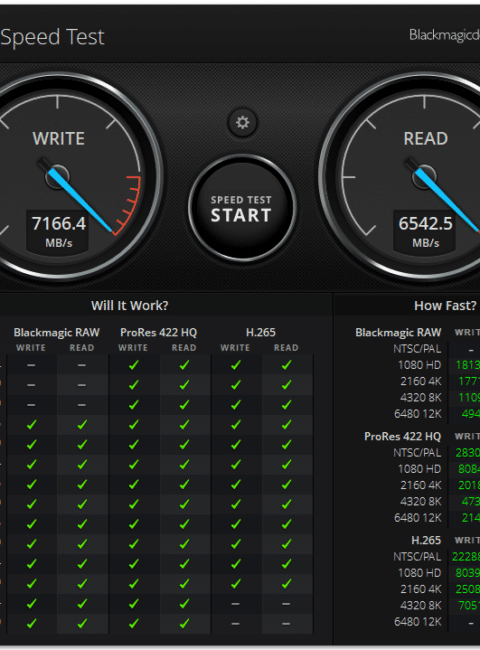Select H.265 heading in Will It Work
480x650 pixels.
pos(261,332)
